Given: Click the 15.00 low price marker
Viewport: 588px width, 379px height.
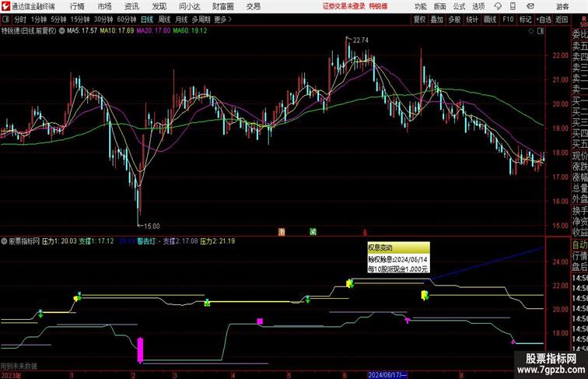Looking at the screenshot, I should click(x=152, y=226).
